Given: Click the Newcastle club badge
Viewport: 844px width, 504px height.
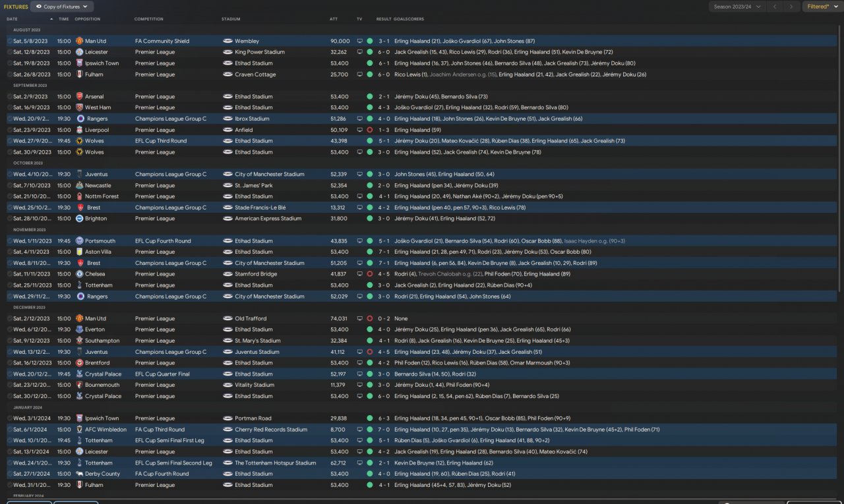Looking at the screenshot, I should (x=79, y=185).
